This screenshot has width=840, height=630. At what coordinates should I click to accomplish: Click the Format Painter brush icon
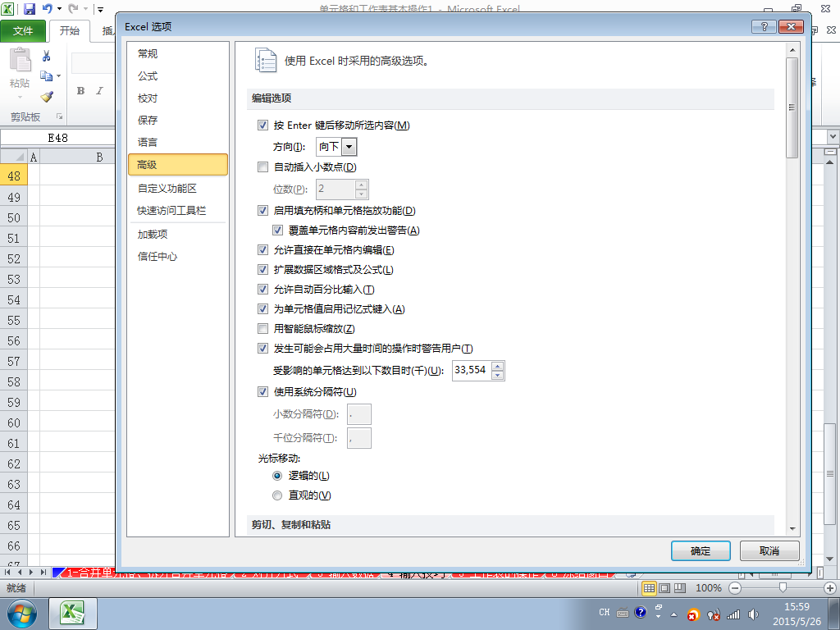click(47, 97)
